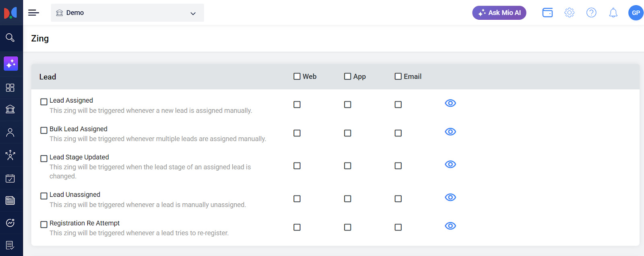This screenshot has height=256, width=644.
Task: Tick App checkbox for Bulk Lead Assigned
Action: [x=348, y=133]
